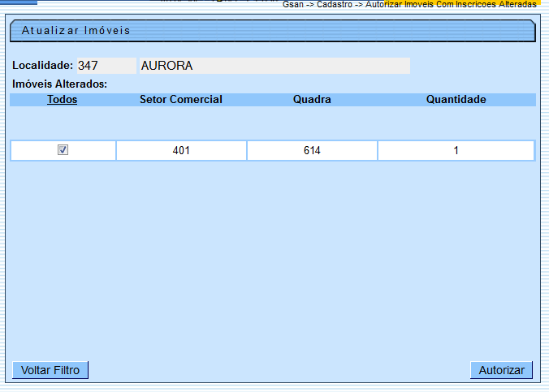
Task: Click the Localidade label
Action: pos(42,66)
